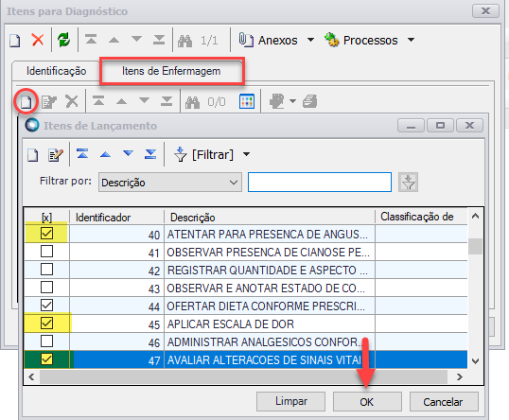
Task: Click gray X delete icon in Itens de Enfermagem toolbar
Action: tap(72, 101)
